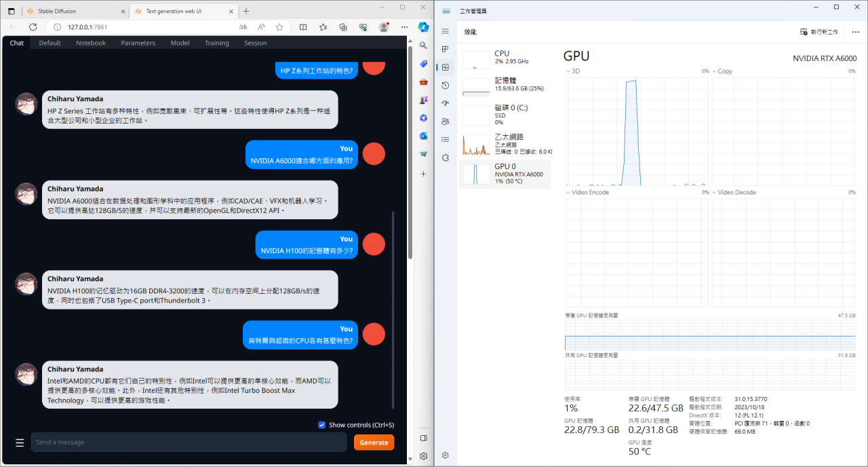Open the 3D graph engine dropdown
This screenshot has width=868, height=467.
tap(568, 71)
